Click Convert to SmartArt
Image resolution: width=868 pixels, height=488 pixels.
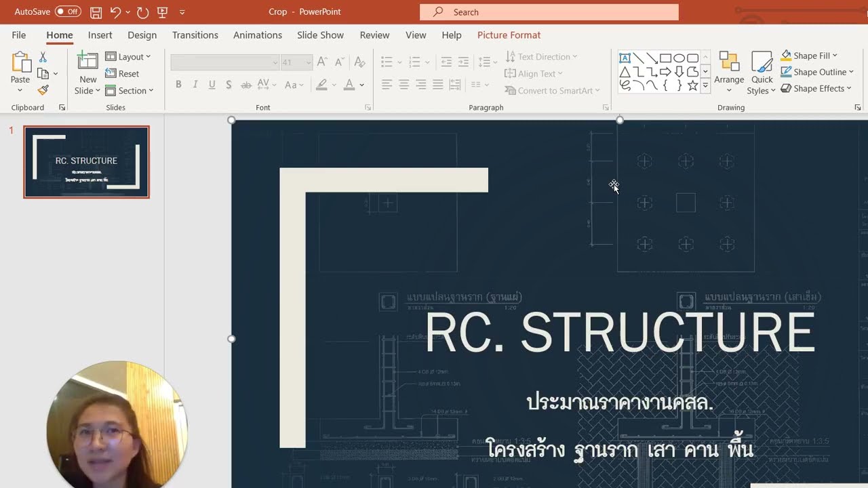pyautogui.click(x=553, y=91)
